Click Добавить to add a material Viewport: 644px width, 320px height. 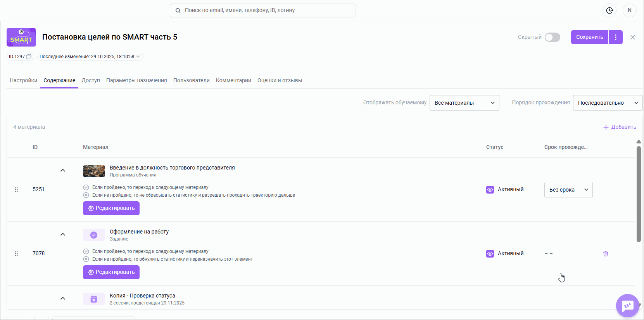[620, 127]
